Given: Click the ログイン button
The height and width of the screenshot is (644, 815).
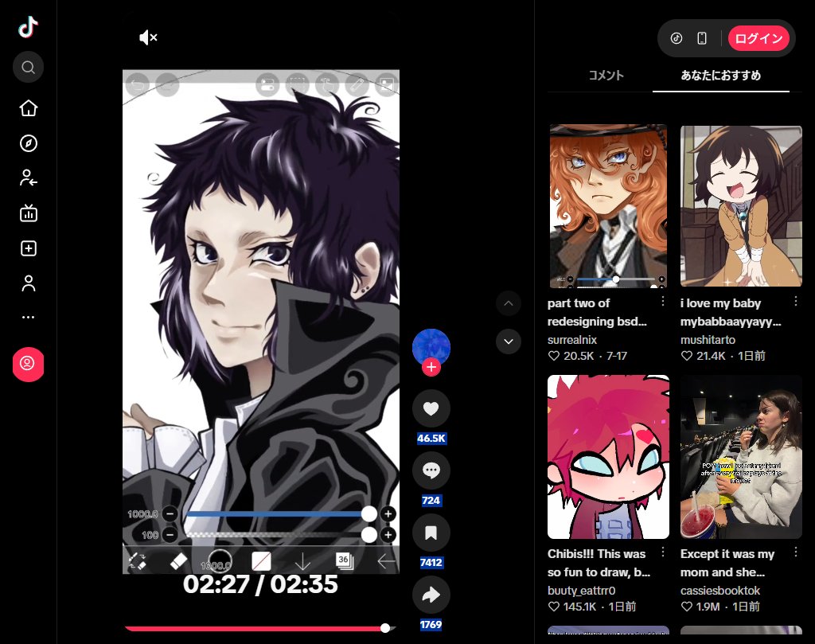Looking at the screenshot, I should (x=758, y=38).
